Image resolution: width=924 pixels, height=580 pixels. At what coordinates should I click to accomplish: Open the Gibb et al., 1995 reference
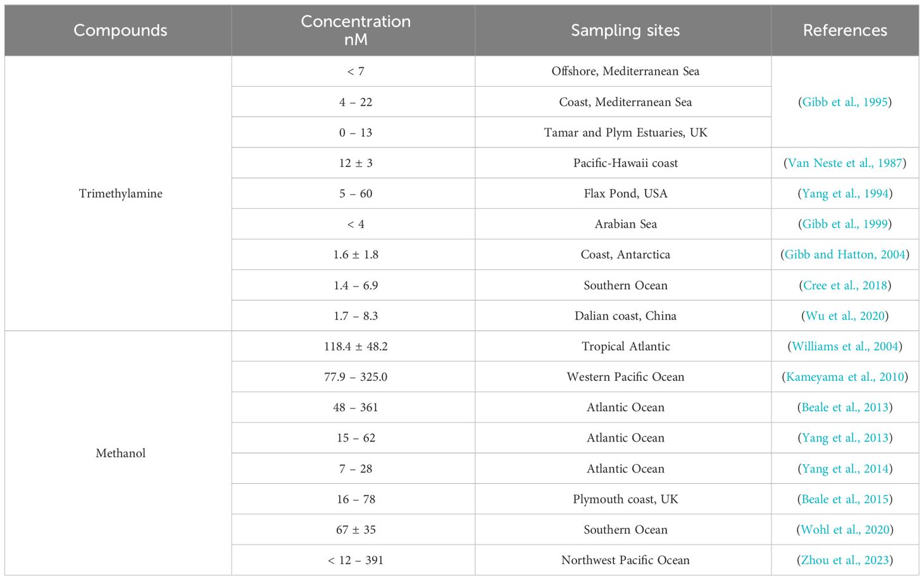click(x=845, y=102)
